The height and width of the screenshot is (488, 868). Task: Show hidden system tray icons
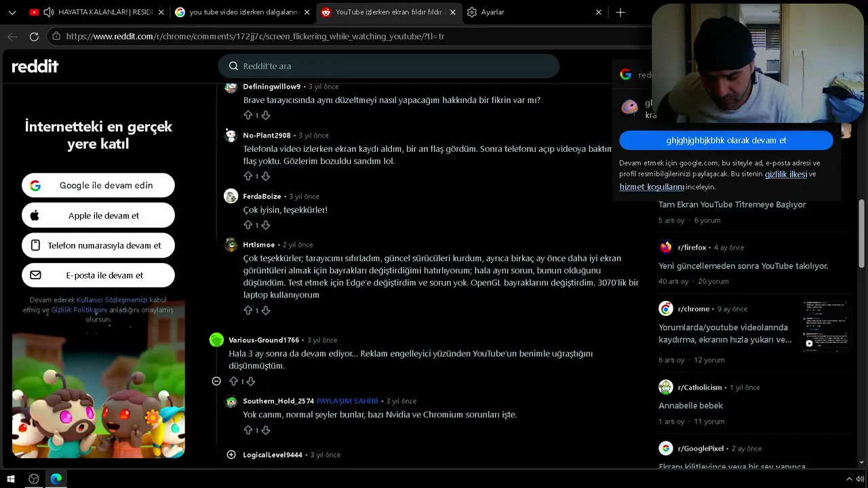[x=848, y=479]
